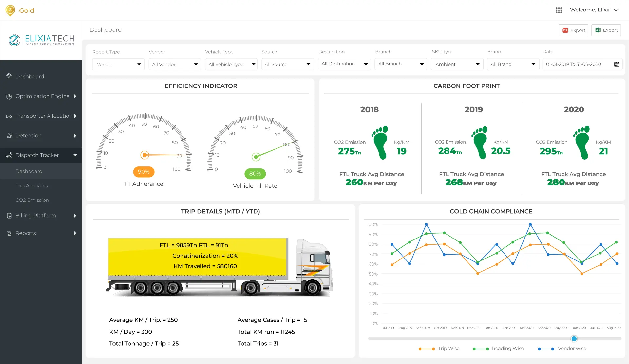This screenshot has width=629, height=364.
Task: Click the calendar icon in Date field
Action: (617, 64)
